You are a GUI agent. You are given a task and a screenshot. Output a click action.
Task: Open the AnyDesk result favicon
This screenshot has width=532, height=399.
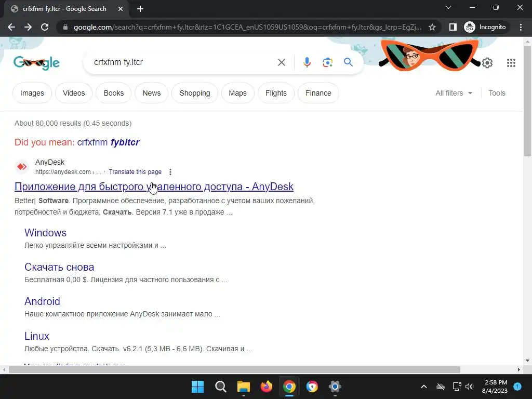[22, 167]
